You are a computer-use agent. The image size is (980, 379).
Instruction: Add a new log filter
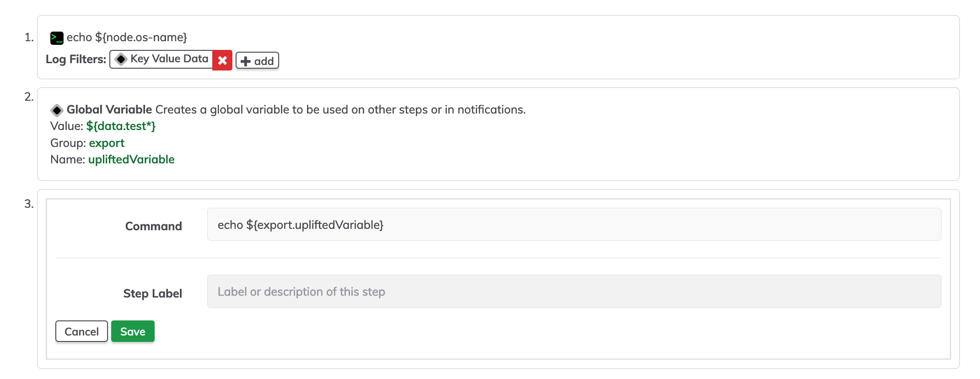[257, 60]
